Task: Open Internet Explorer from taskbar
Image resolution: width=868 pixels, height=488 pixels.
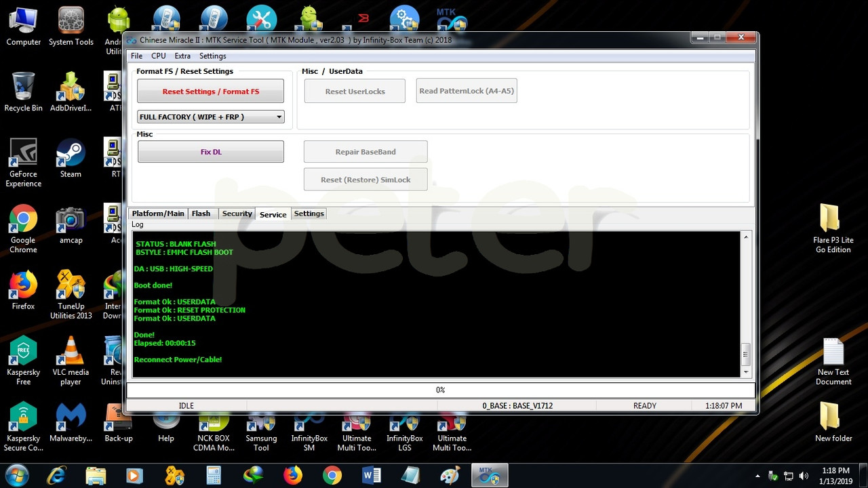Action: (57, 476)
